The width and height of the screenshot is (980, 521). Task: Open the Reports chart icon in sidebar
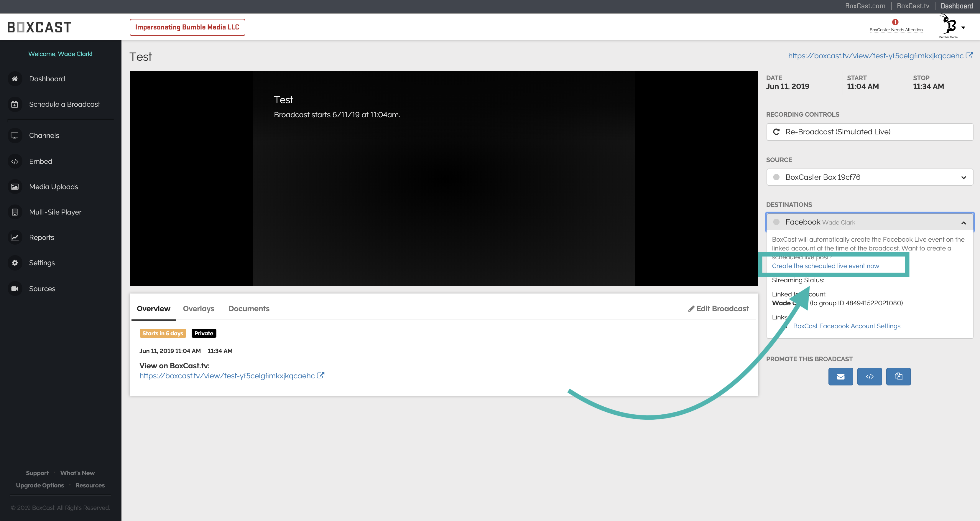coord(15,237)
